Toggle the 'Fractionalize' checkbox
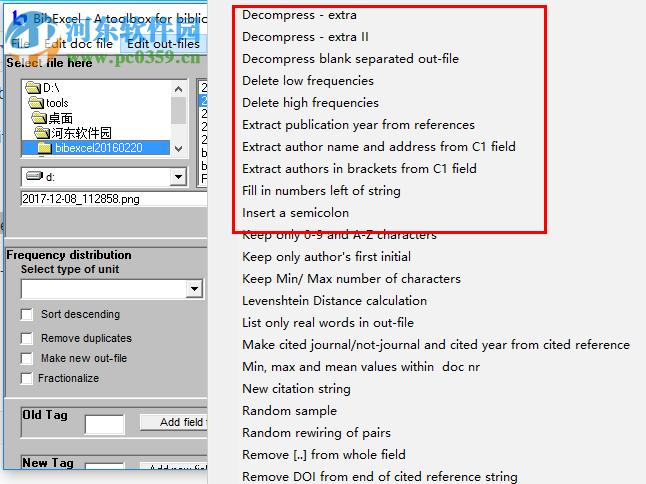The width and height of the screenshot is (646, 484). click(x=27, y=379)
